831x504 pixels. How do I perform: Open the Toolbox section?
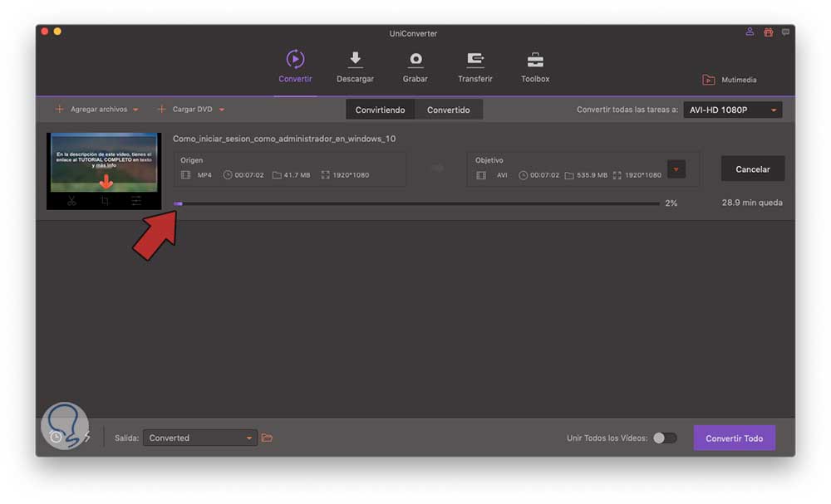coord(534,66)
